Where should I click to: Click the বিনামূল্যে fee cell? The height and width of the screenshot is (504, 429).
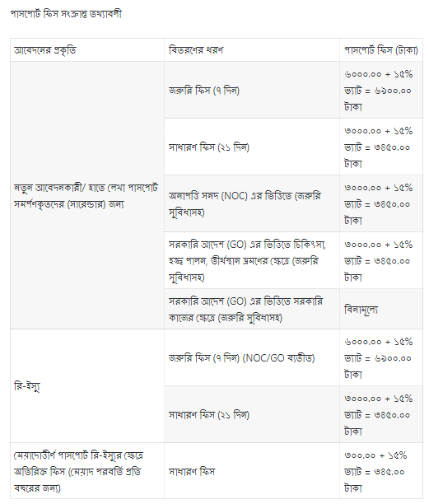pos(381,309)
